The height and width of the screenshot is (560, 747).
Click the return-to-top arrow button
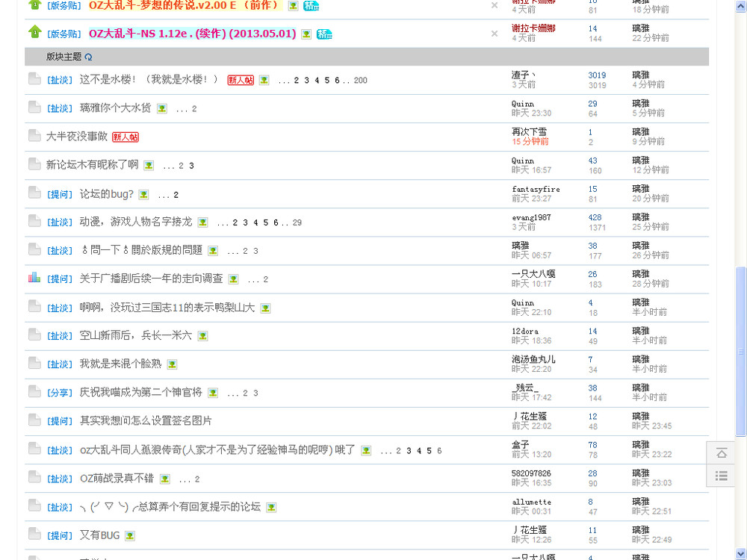click(x=722, y=453)
